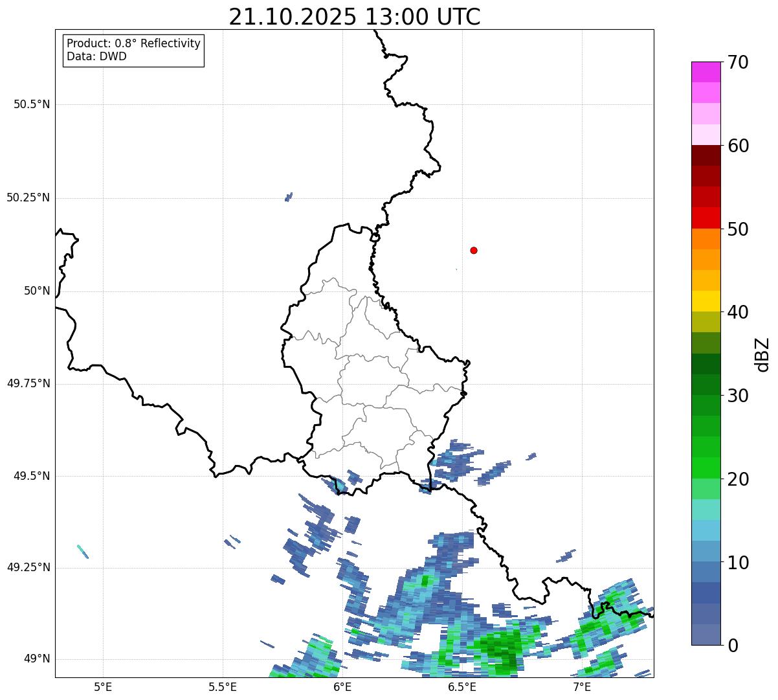The image size is (778, 700).
Task: Click the 60 tick on the colorbar
Action: tap(739, 146)
